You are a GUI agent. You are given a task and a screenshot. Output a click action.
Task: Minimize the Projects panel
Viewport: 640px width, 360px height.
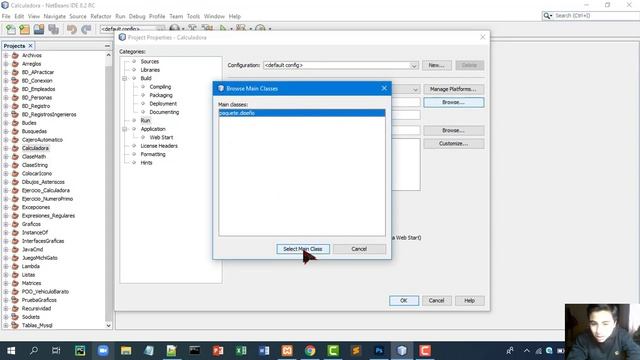pos(107,46)
